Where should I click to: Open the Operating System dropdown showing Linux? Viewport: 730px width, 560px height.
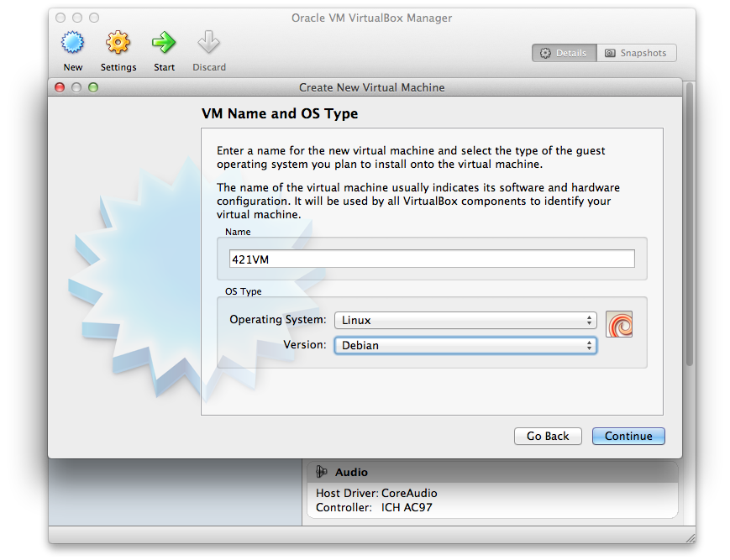465,320
